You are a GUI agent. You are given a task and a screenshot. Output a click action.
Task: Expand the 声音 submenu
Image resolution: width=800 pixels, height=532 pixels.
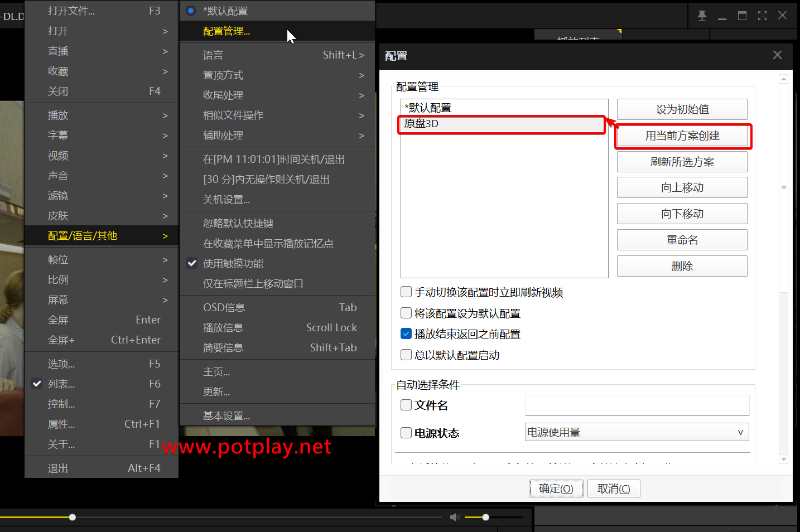102,176
